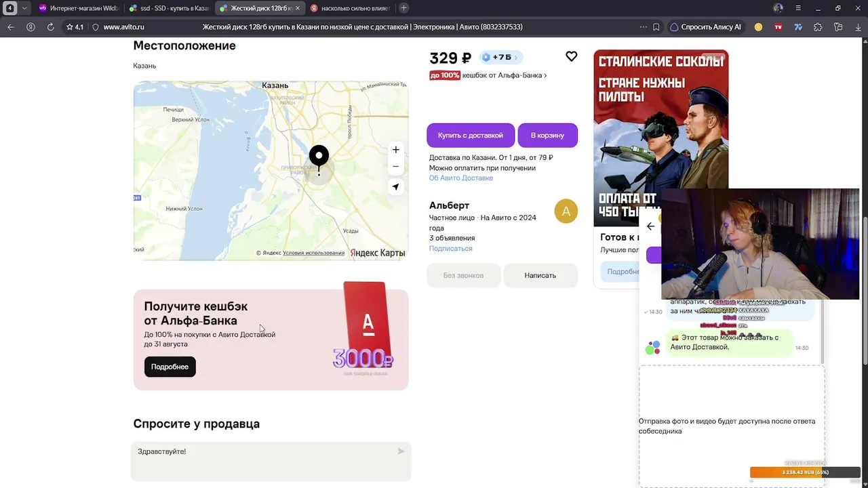This screenshot has height=488, width=868.
Task: Click the Спросите у продавца heading
Action: coord(197,424)
